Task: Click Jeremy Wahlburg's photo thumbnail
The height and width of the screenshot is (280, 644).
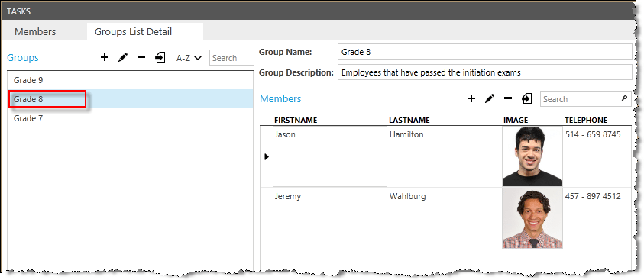Action: (532, 218)
